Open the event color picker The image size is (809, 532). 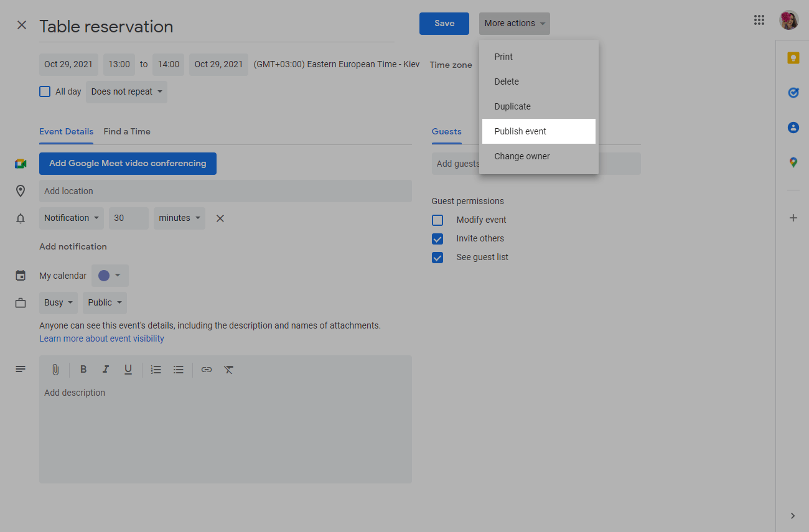110,276
